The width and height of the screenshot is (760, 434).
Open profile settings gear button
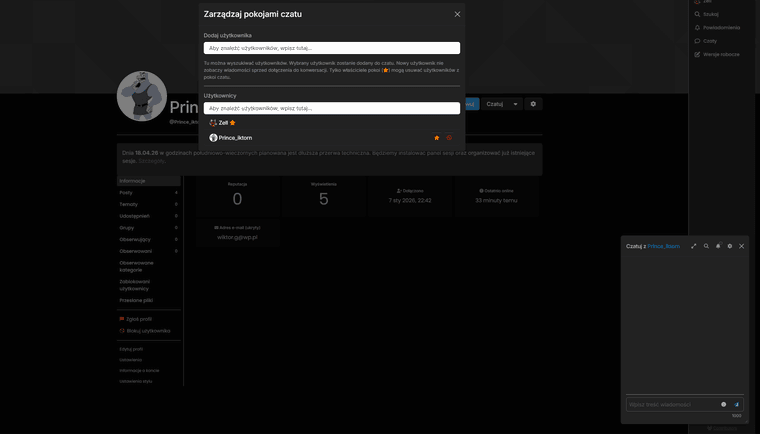[x=533, y=104]
